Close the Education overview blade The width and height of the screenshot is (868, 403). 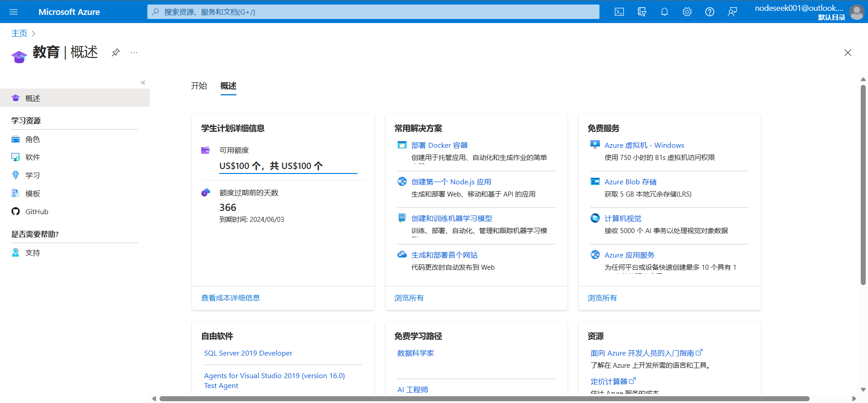click(848, 53)
